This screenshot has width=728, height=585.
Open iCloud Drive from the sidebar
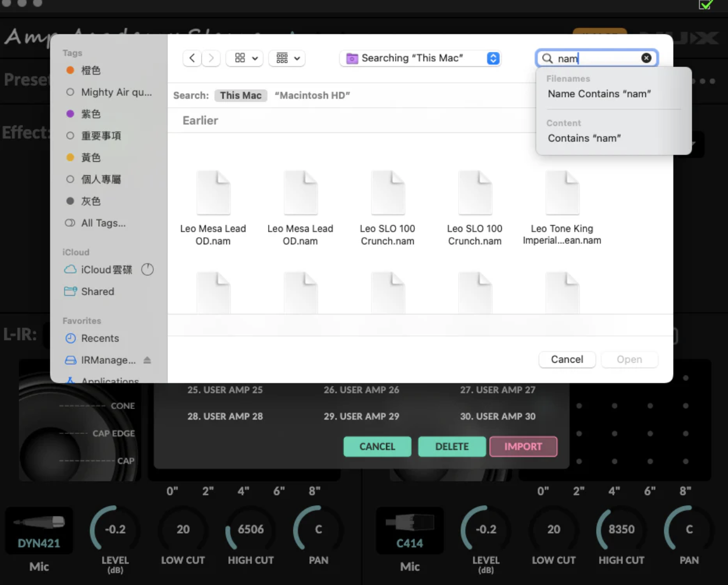(106, 269)
